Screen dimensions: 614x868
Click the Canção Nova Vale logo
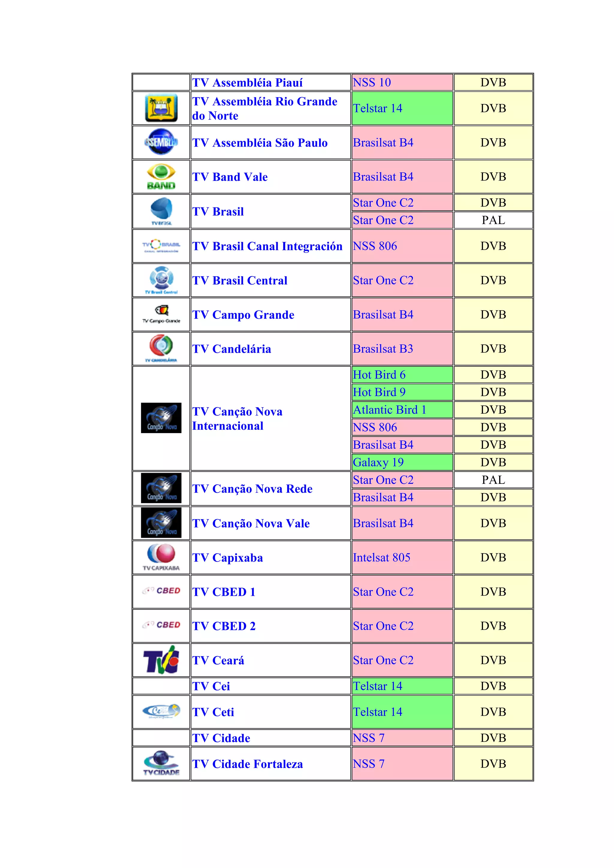coord(161,523)
